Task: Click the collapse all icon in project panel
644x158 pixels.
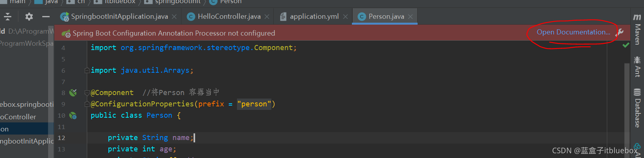Action: [x=7, y=16]
